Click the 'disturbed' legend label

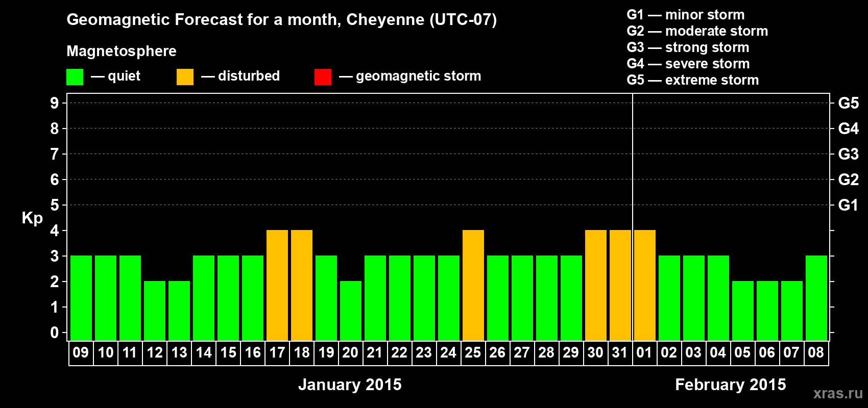click(249, 76)
